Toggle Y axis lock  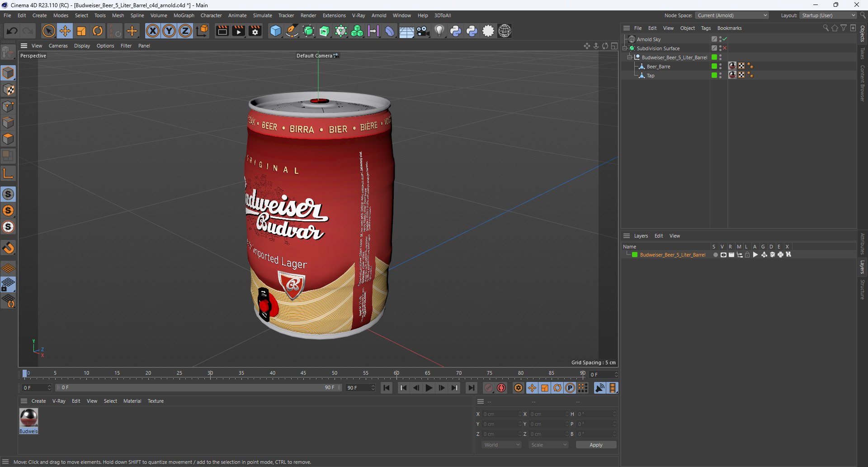click(x=169, y=31)
